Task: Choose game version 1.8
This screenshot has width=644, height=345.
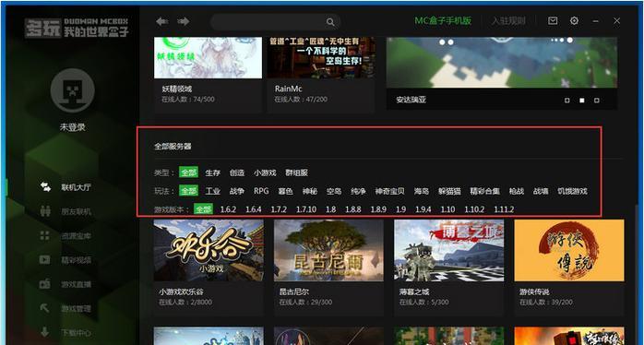Action: 330,209
